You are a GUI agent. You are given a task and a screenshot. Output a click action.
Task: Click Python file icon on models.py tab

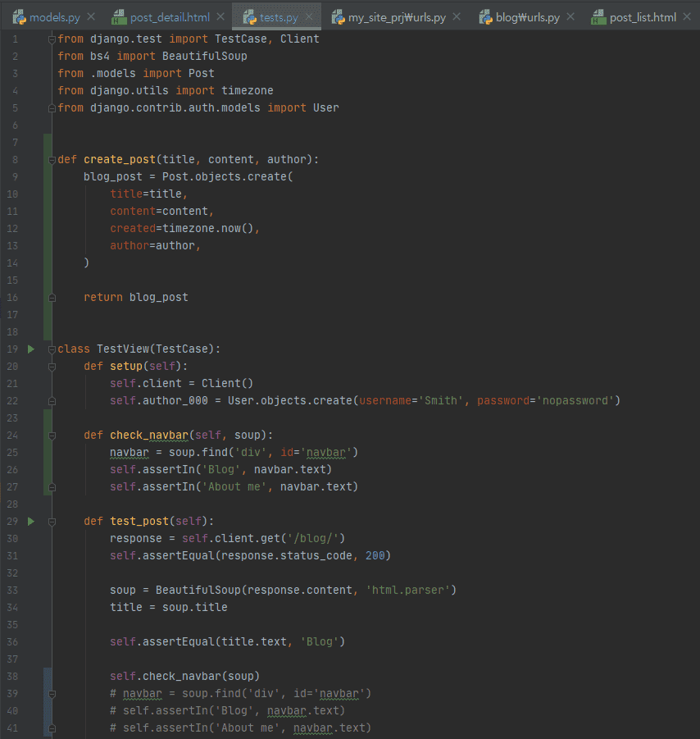click(20, 17)
